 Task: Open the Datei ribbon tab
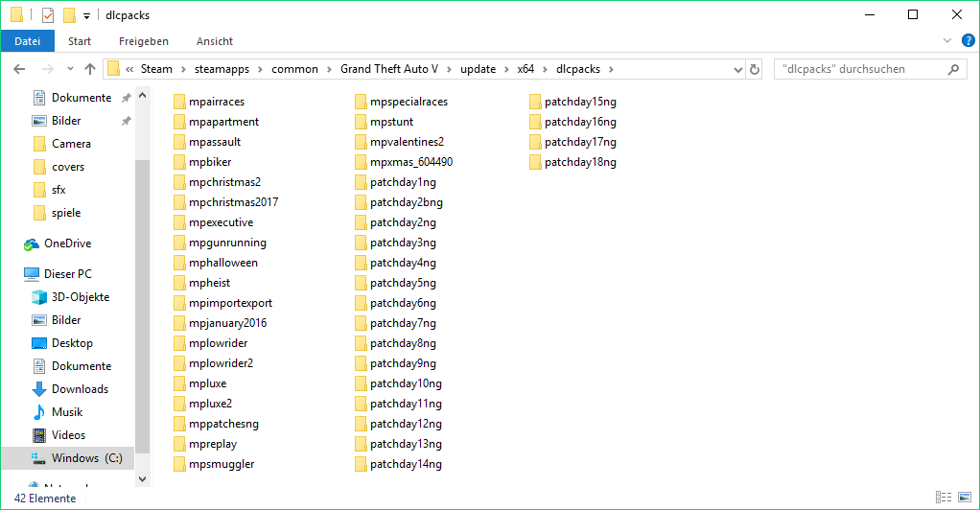click(28, 41)
